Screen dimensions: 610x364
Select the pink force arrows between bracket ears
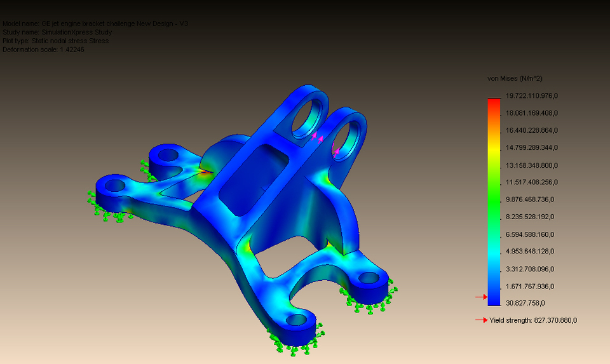tap(317, 136)
